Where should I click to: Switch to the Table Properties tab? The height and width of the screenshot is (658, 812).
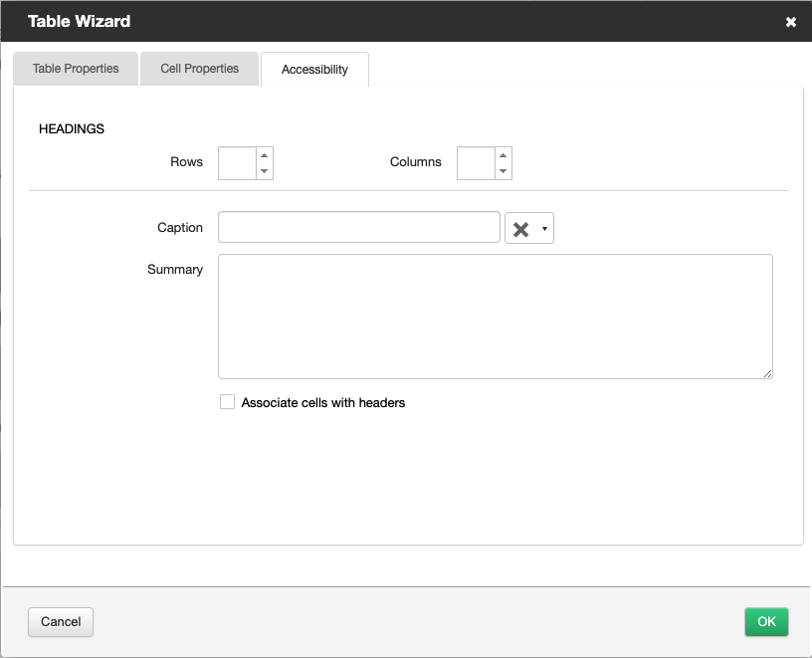(75, 69)
